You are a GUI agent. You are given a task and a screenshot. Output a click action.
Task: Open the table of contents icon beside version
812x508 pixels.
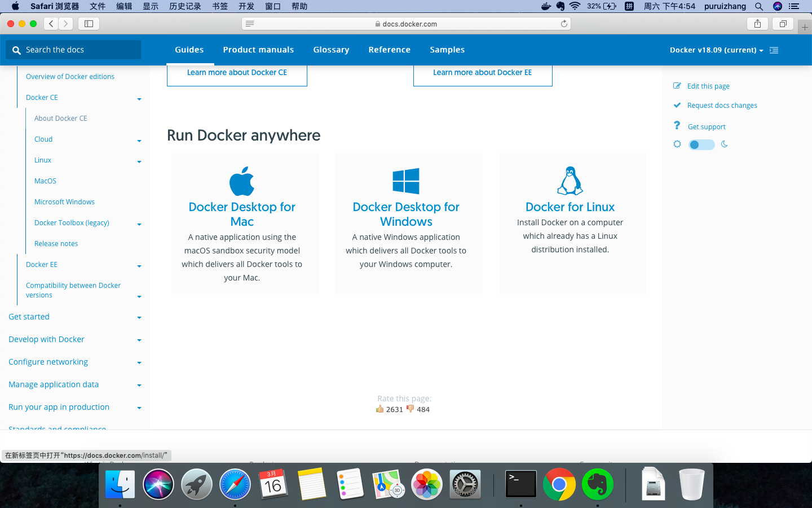tap(774, 50)
